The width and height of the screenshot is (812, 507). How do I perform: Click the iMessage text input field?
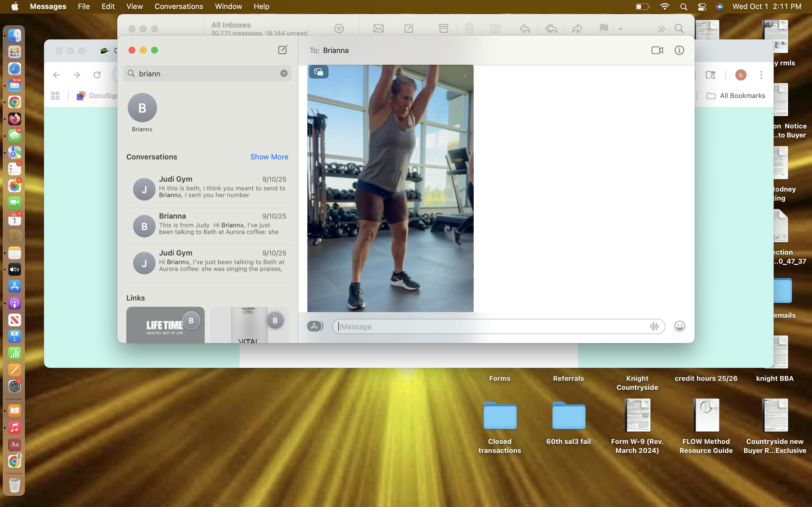coord(490,326)
